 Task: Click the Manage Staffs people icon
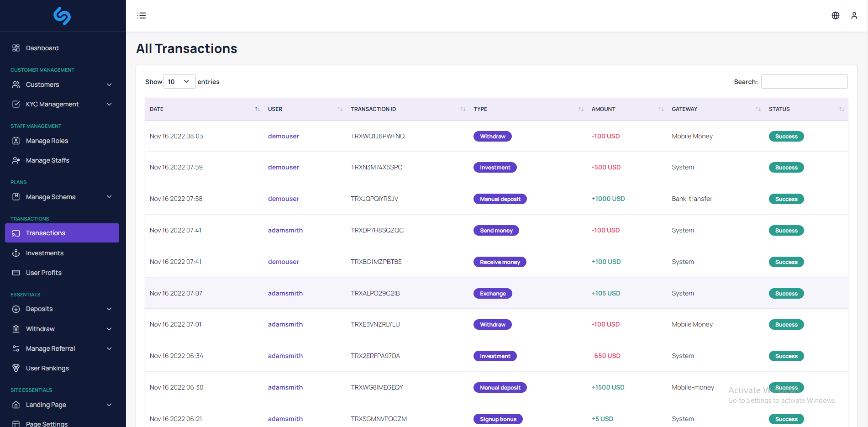(x=16, y=160)
